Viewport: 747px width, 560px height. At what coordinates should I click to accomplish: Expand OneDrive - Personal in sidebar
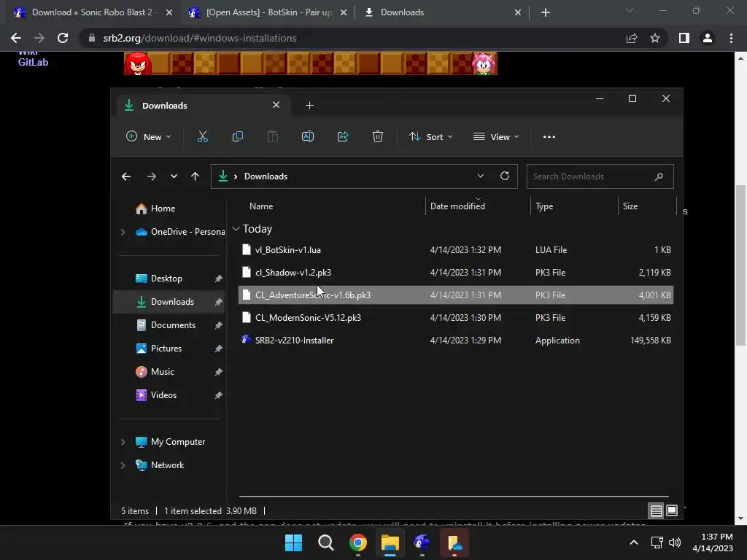click(123, 232)
